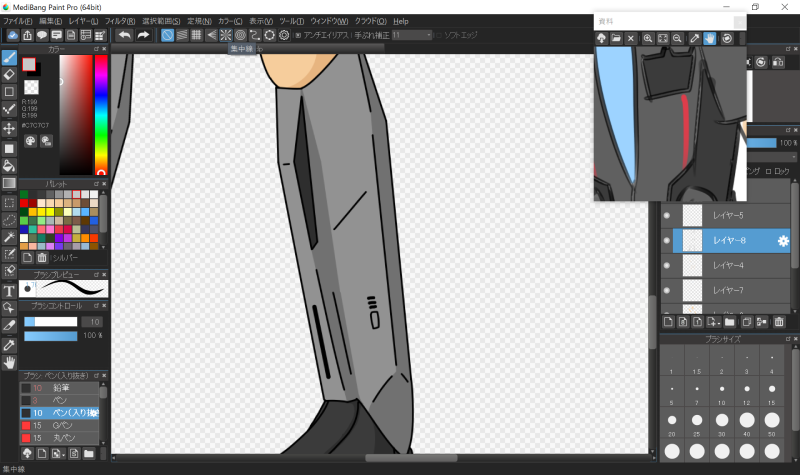Select the Gペン brush
This screenshot has width=800, height=475.
[59, 425]
